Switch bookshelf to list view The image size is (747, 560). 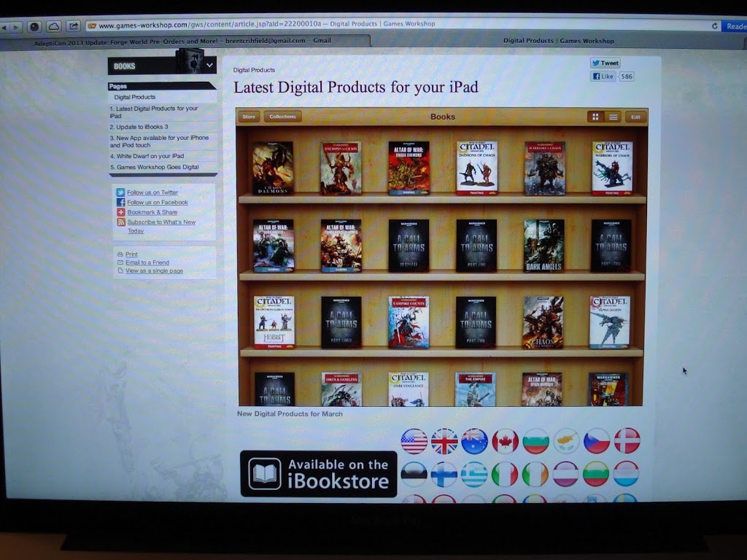(x=613, y=117)
